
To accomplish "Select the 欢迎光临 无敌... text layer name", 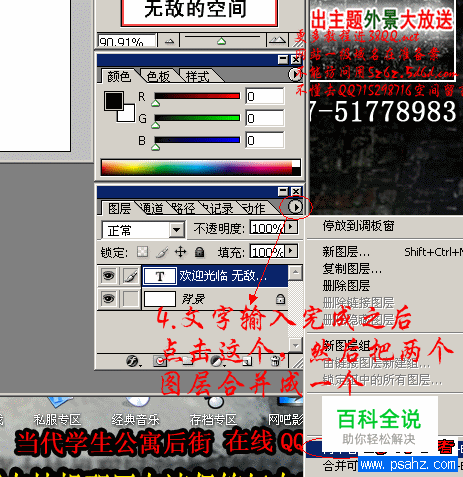I will click(223, 276).
